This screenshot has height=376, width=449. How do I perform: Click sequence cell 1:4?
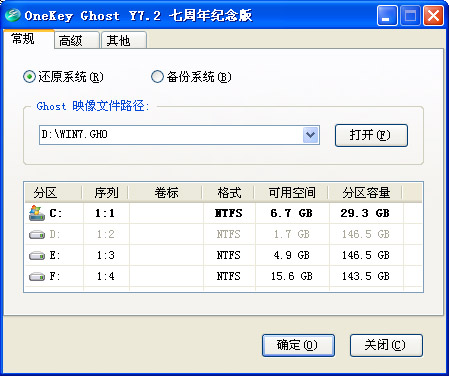tap(106, 277)
